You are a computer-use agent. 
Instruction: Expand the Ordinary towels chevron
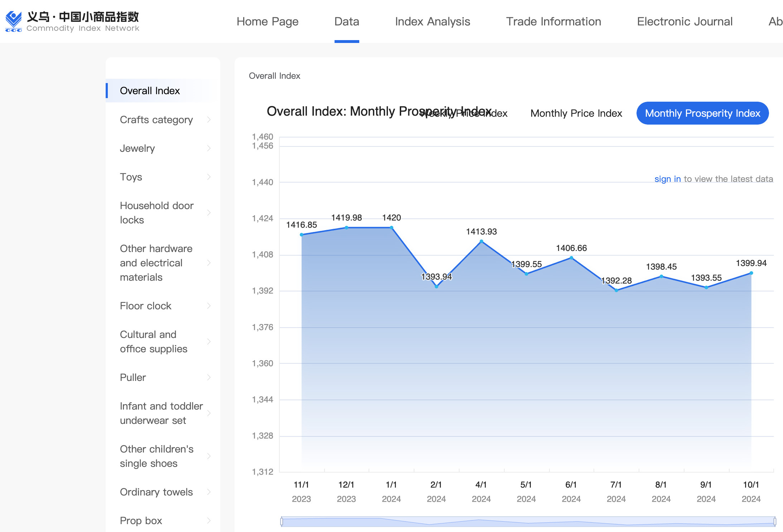pyautogui.click(x=209, y=492)
